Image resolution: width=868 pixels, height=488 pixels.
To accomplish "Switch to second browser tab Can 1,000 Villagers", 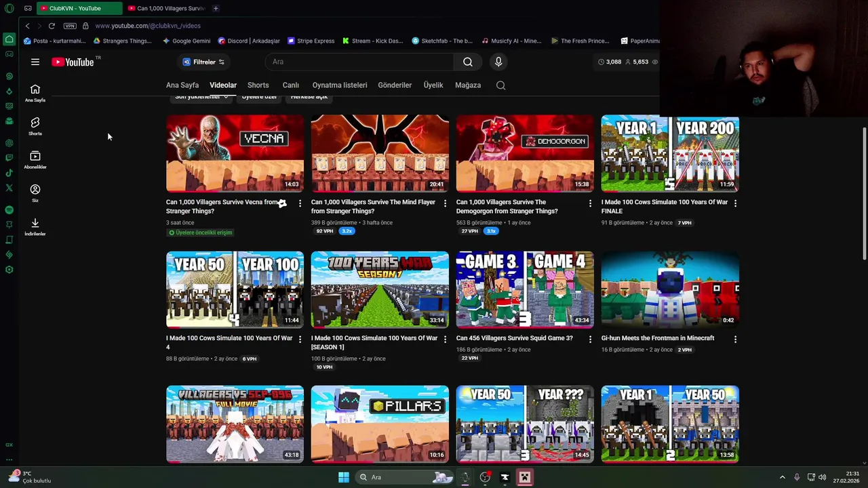I will coord(167,8).
